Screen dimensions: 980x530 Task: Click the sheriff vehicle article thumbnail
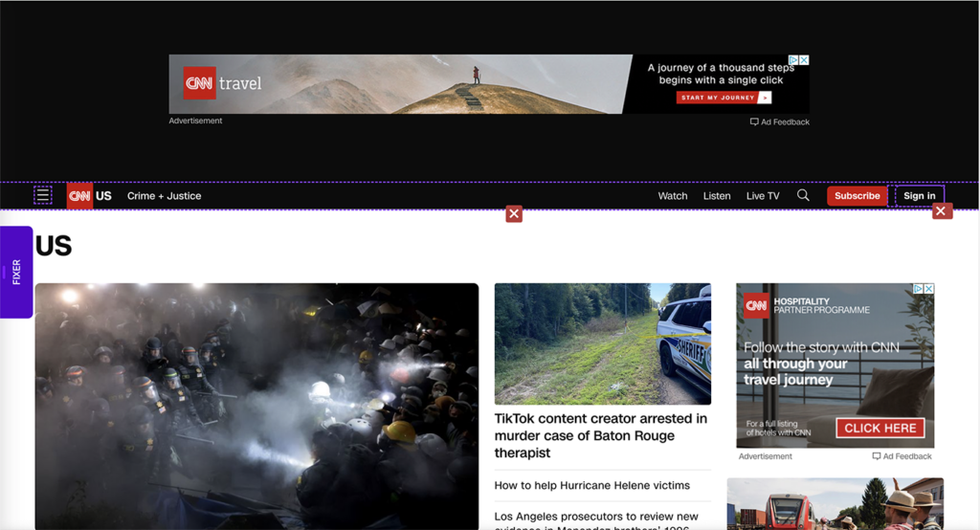[x=602, y=343]
